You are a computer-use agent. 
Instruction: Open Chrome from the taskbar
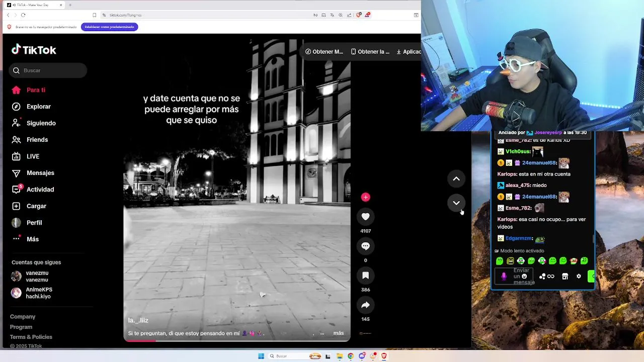pos(351,356)
